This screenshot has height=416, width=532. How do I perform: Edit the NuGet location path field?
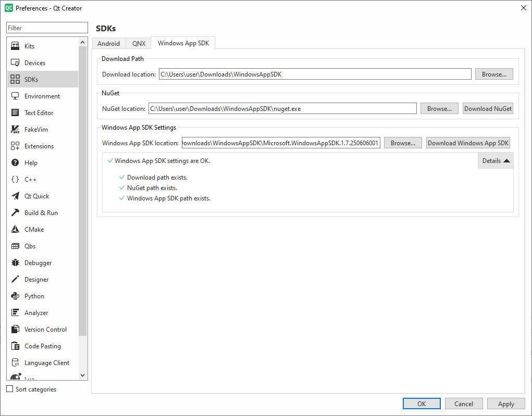[x=282, y=108]
